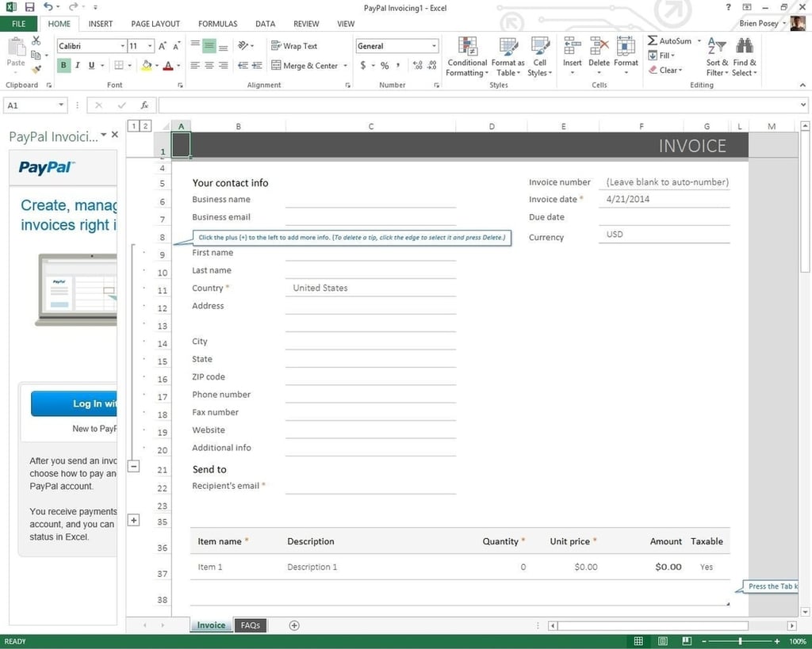Switch to Page Layout view in status bar
The image size is (812, 649).
pos(662,641)
